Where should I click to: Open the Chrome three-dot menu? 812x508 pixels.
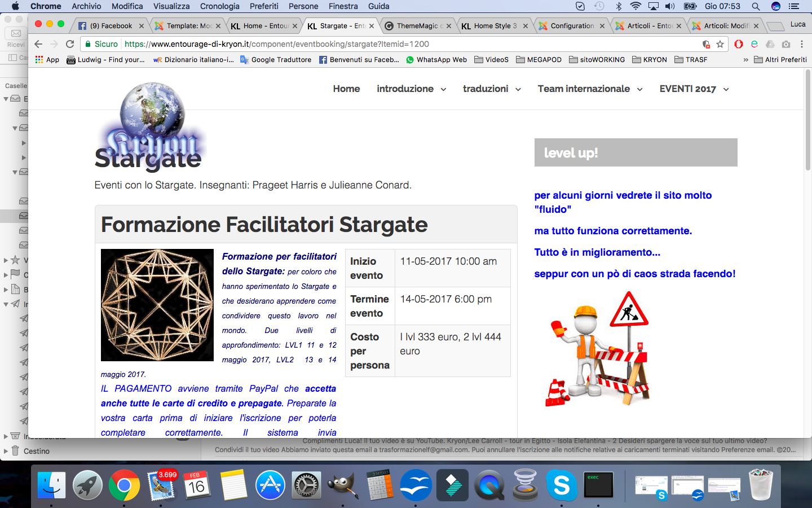point(801,44)
